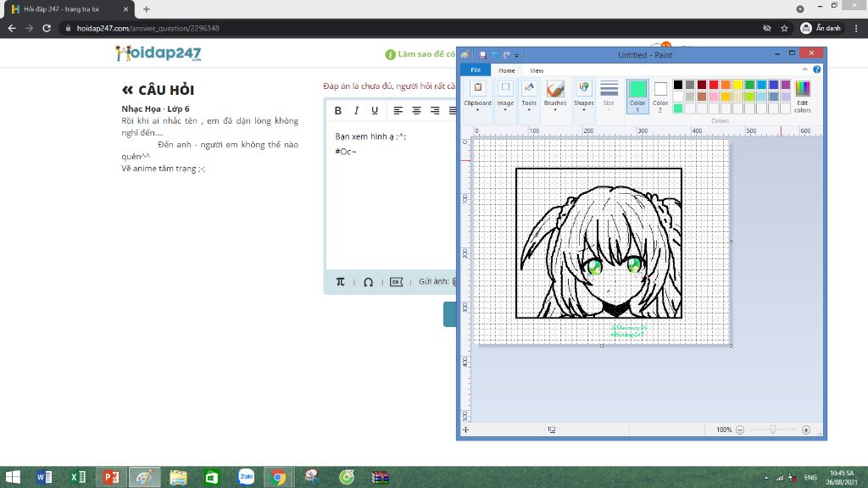The height and width of the screenshot is (488, 868).
Task: Open the Edit colors dialog
Action: click(x=802, y=97)
